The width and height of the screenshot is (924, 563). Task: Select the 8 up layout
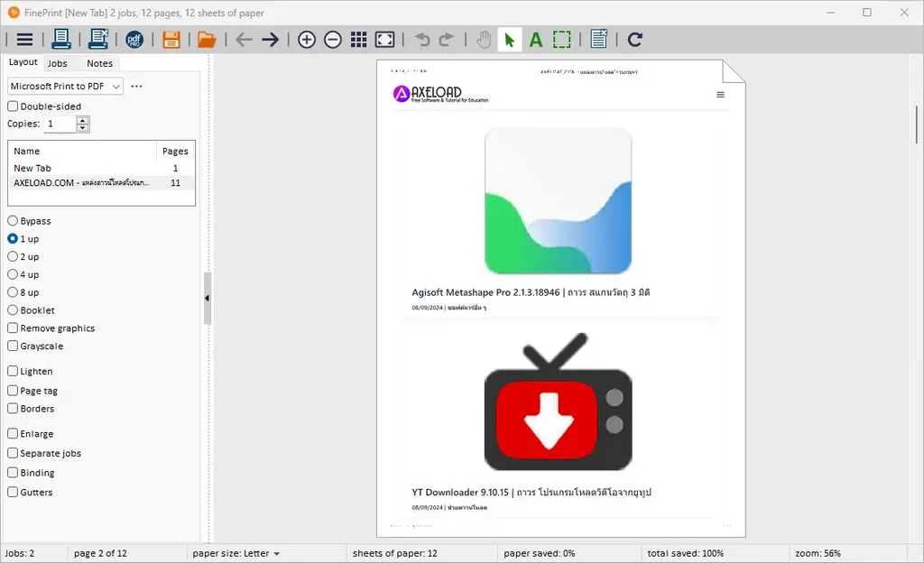pos(13,292)
